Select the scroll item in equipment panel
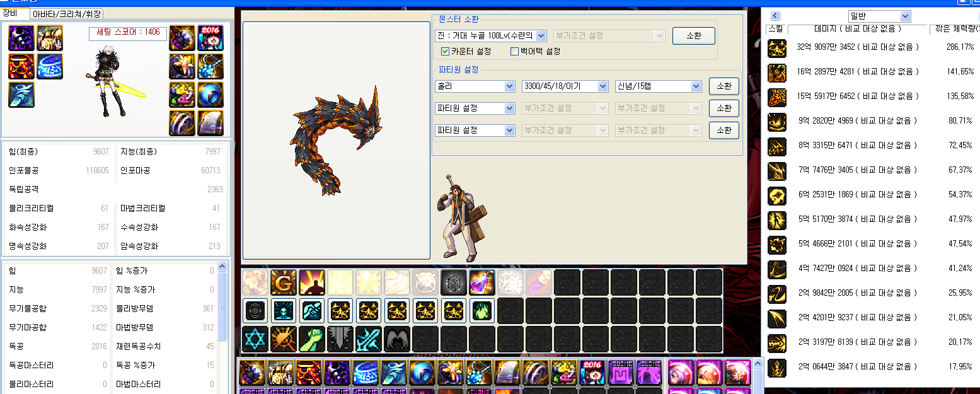Image resolution: width=980 pixels, height=394 pixels. (210, 123)
